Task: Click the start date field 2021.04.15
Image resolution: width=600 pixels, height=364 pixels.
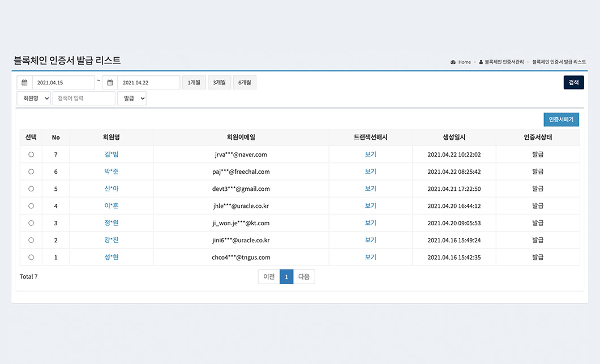Action: (x=63, y=83)
